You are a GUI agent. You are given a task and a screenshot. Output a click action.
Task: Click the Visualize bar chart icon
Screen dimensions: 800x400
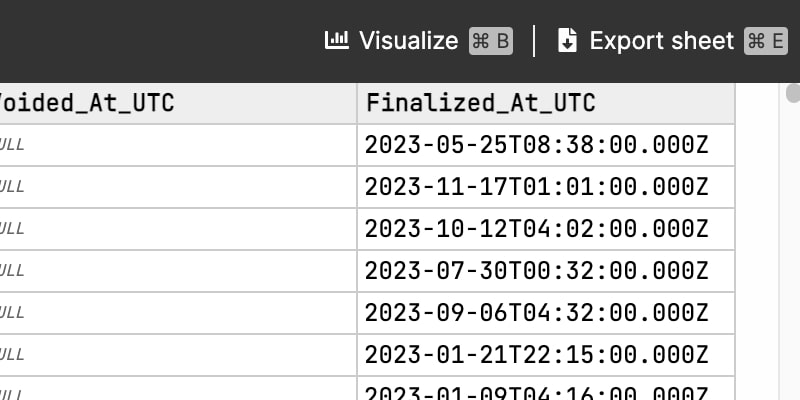pyautogui.click(x=337, y=40)
